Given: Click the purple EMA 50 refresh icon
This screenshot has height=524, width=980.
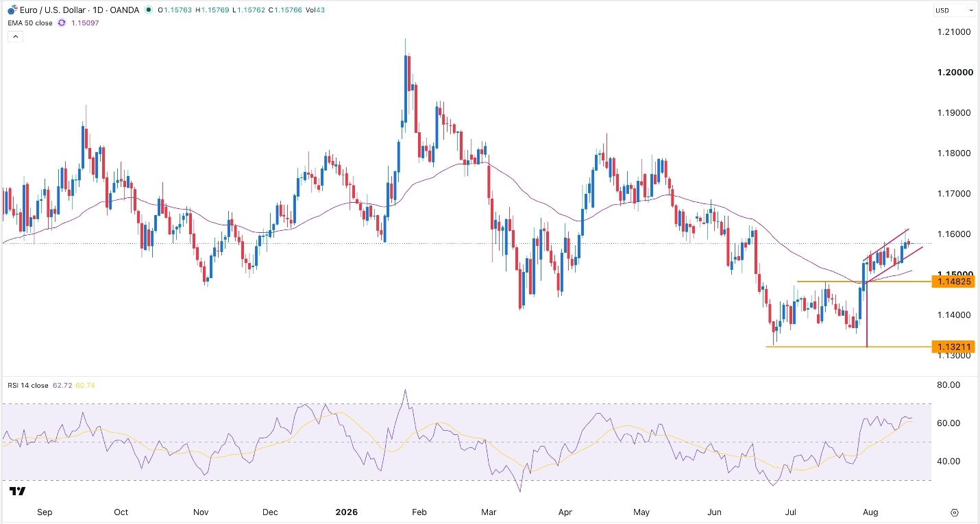Looking at the screenshot, I should [x=62, y=23].
